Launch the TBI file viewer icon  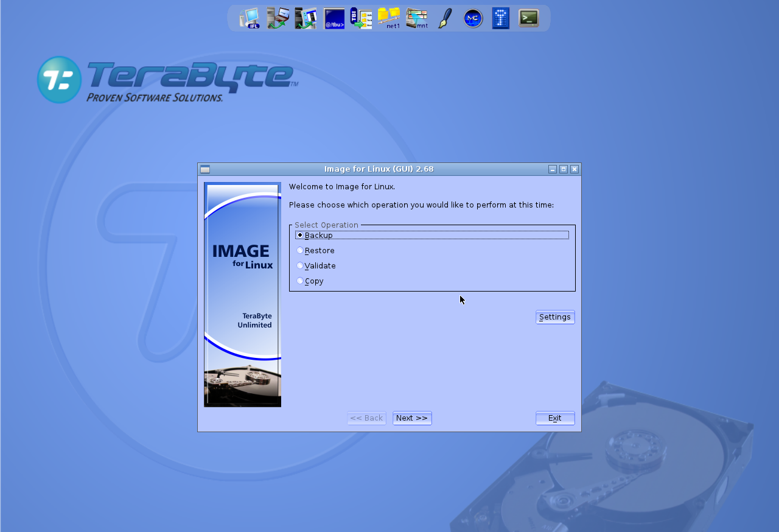click(362, 18)
